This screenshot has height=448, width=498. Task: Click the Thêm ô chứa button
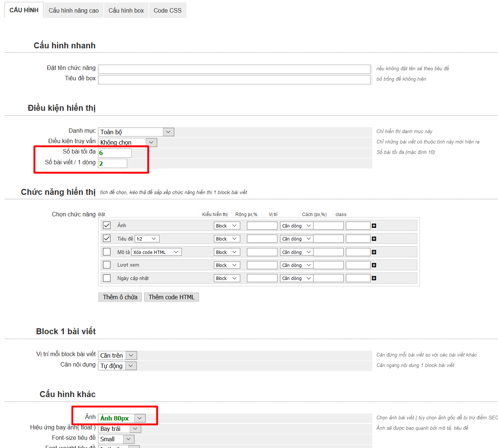120,297
